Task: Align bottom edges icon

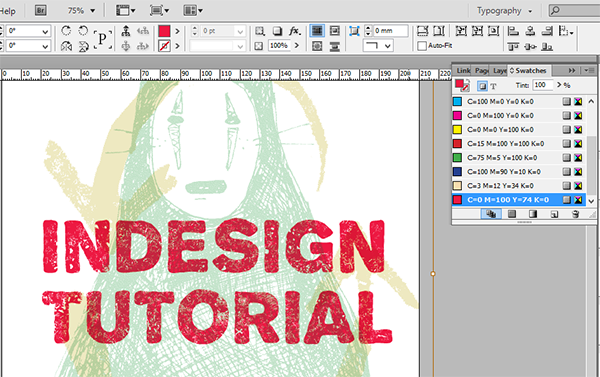Action: tap(547, 46)
